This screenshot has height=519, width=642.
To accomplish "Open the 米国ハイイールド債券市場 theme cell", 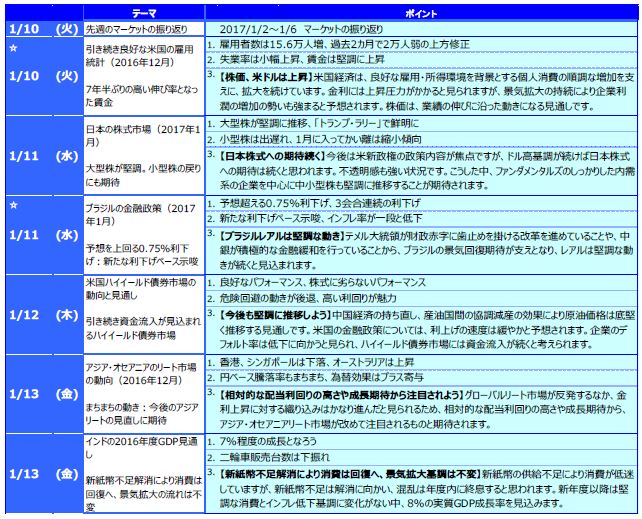I will coord(133,290).
